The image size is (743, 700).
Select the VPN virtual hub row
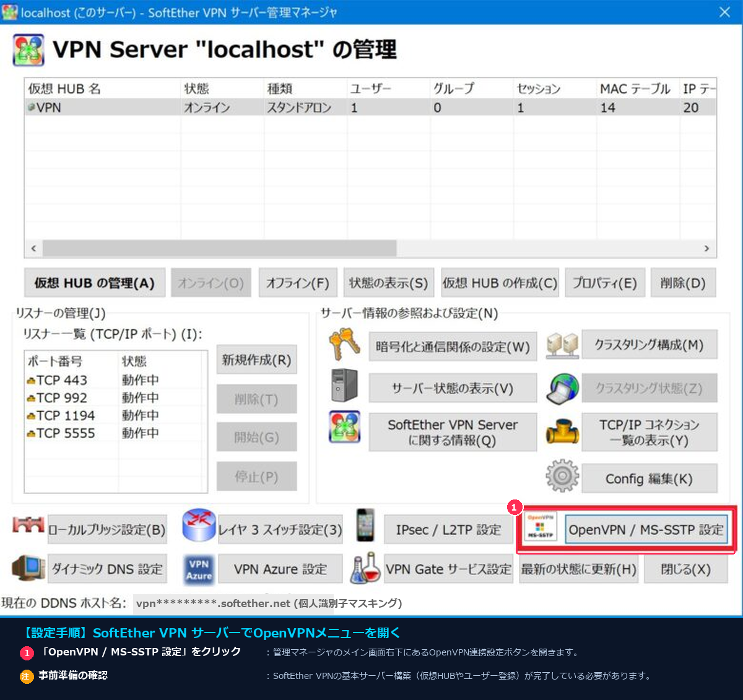click(370, 107)
